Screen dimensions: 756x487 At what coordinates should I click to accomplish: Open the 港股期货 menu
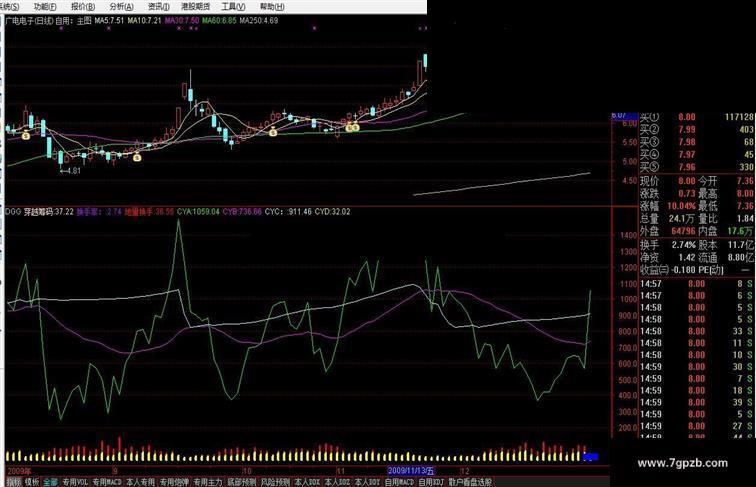point(195,7)
